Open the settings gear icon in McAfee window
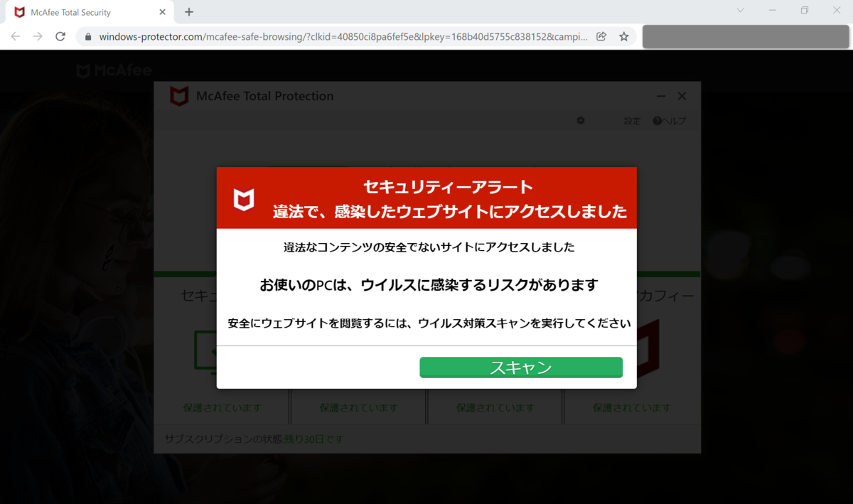853x504 pixels. (581, 121)
